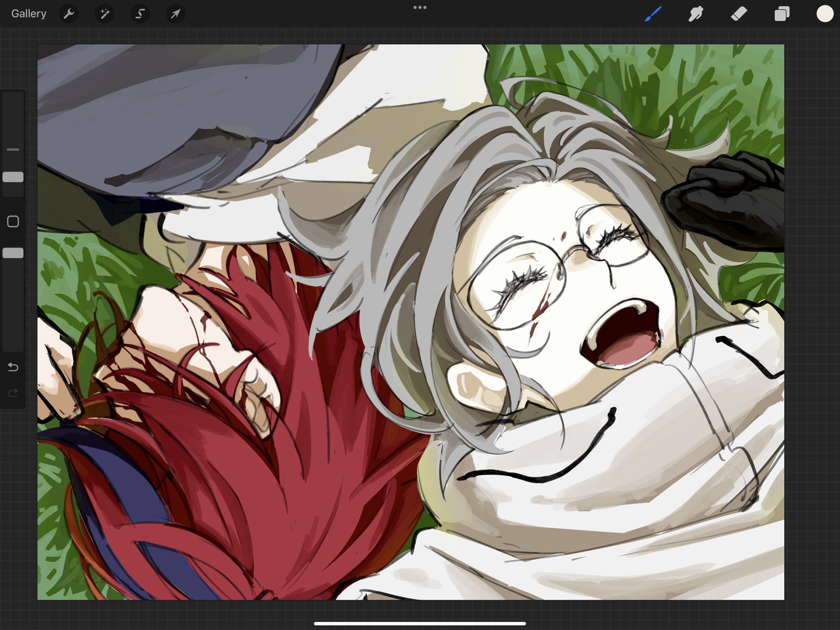Screen dimensions: 840x630
Task: Select the Brush tool
Action: (653, 14)
